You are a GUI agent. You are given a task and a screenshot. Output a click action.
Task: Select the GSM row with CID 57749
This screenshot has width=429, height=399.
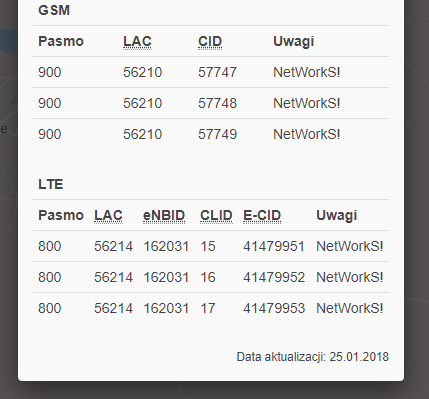211,134
